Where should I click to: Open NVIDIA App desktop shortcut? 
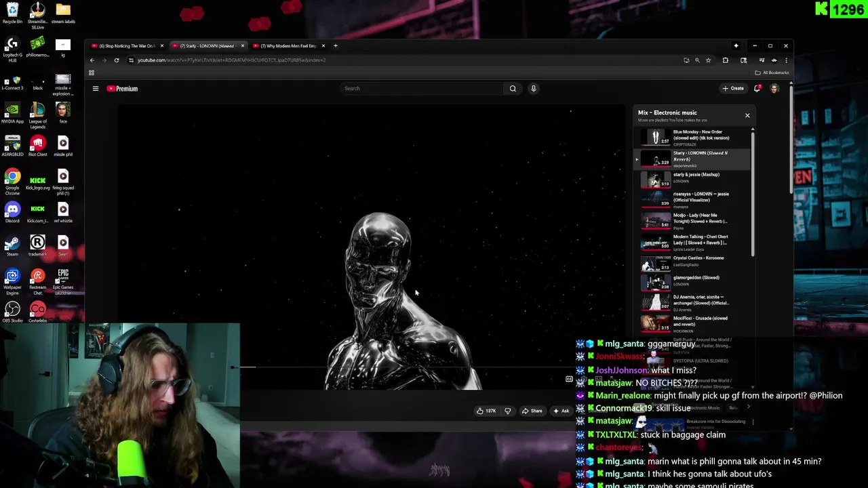point(12,113)
